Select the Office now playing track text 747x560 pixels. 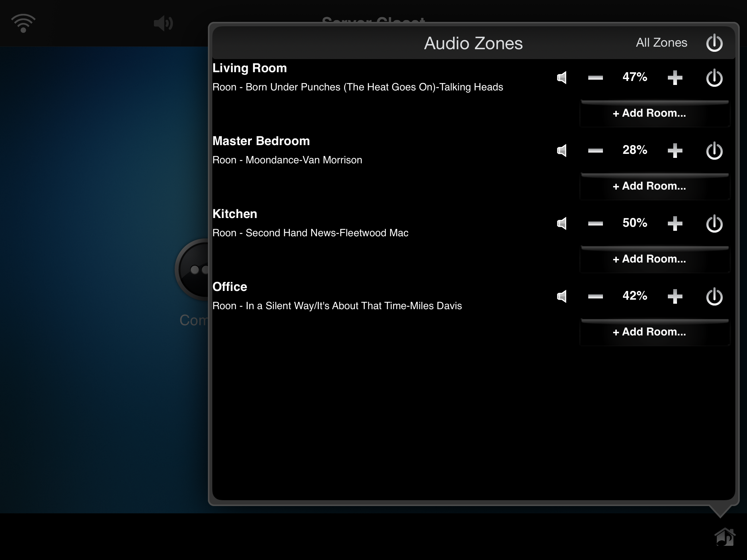[337, 306]
